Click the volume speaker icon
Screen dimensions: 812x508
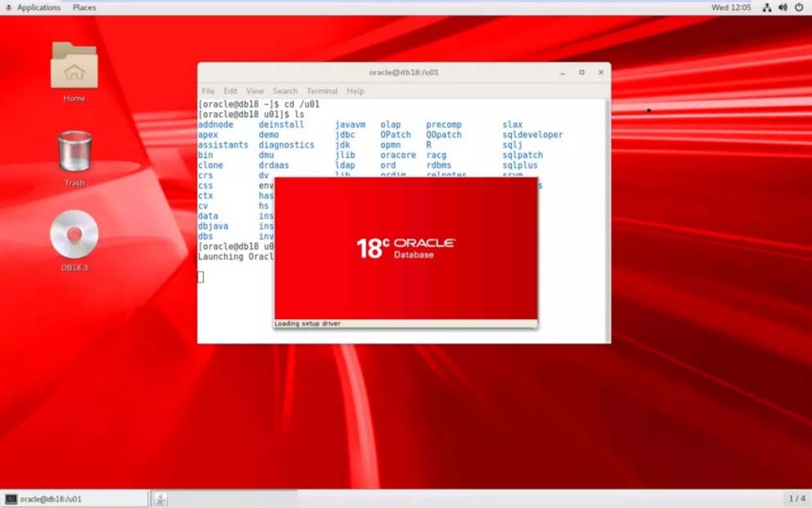(x=783, y=7)
